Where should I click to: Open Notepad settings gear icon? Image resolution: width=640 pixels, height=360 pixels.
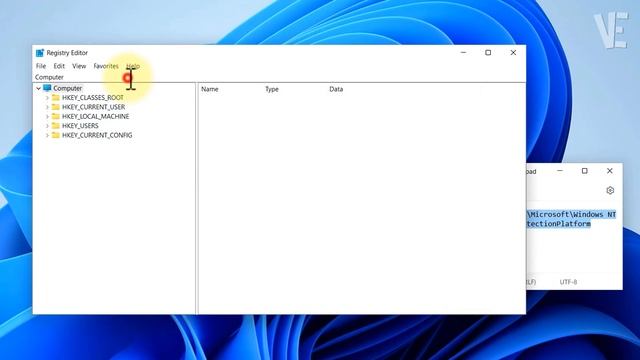pyautogui.click(x=610, y=190)
